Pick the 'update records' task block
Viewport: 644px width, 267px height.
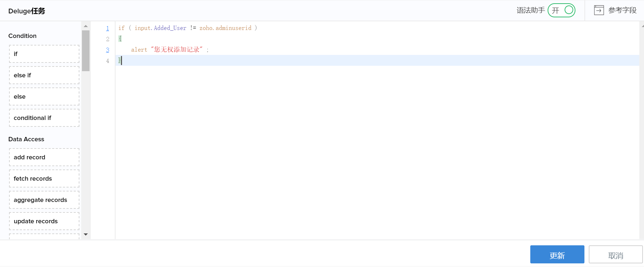pos(44,221)
